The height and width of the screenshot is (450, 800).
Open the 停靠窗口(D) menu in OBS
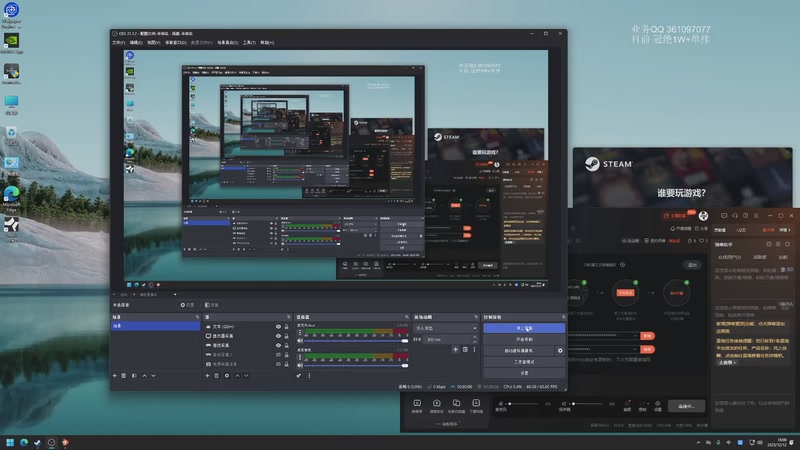tap(176, 43)
